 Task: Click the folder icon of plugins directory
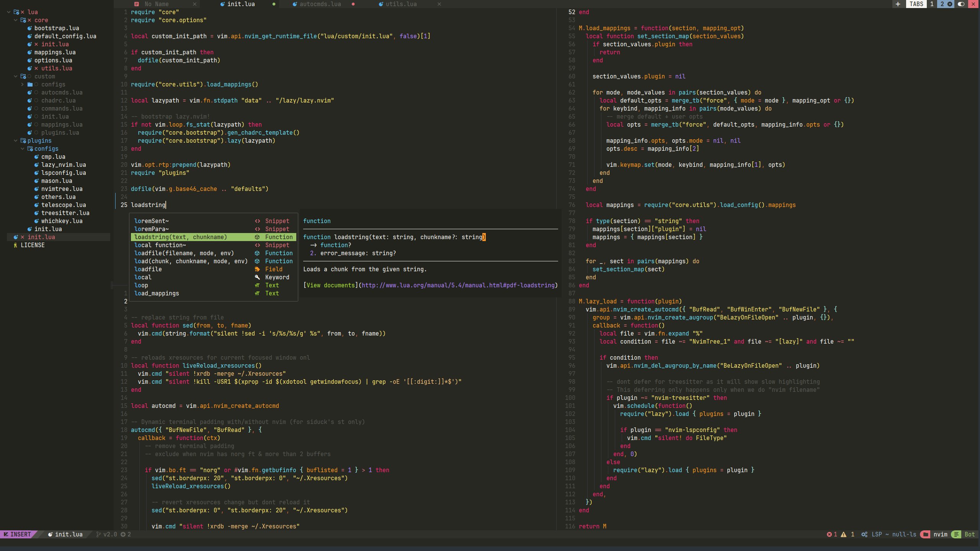[x=23, y=141]
